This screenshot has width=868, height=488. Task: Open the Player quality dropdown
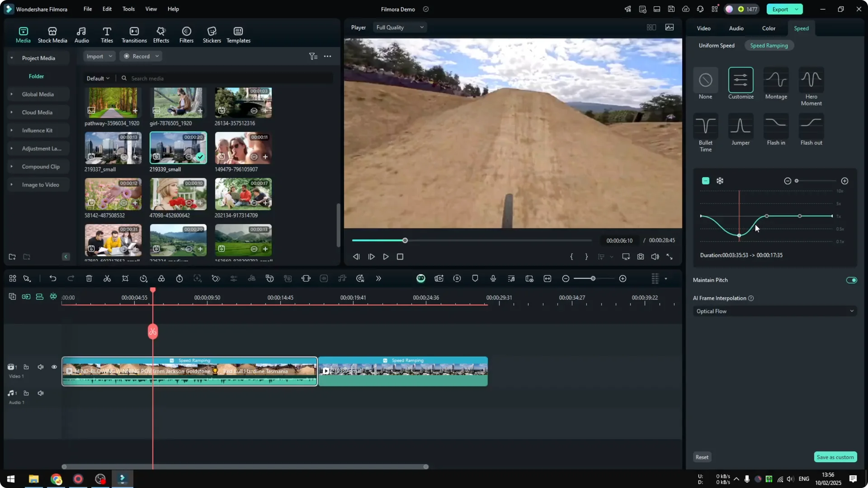pyautogui.click(x=400, y=27)
